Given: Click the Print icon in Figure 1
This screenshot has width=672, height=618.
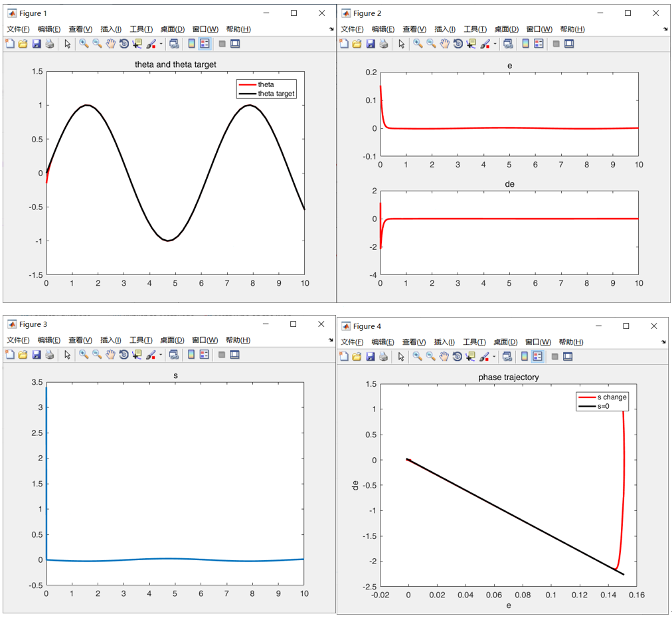Looking at the screenshot, I should pos(49,44).
